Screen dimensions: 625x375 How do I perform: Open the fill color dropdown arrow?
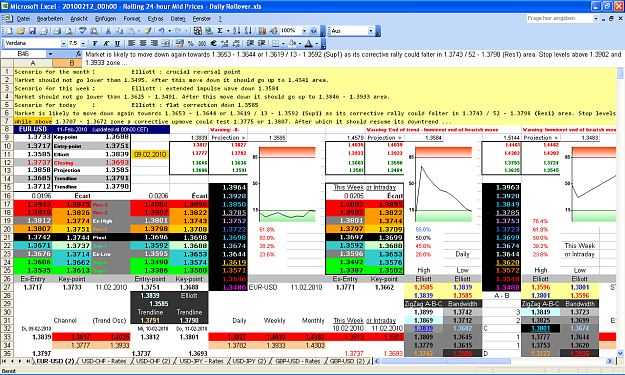pos(300,43)
